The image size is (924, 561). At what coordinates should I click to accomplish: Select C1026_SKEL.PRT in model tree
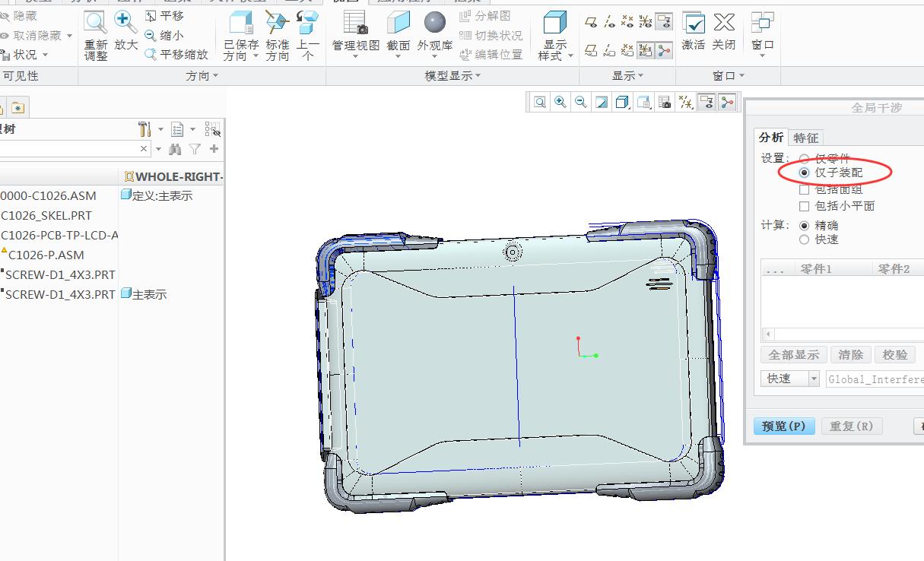tap(46, 215)
